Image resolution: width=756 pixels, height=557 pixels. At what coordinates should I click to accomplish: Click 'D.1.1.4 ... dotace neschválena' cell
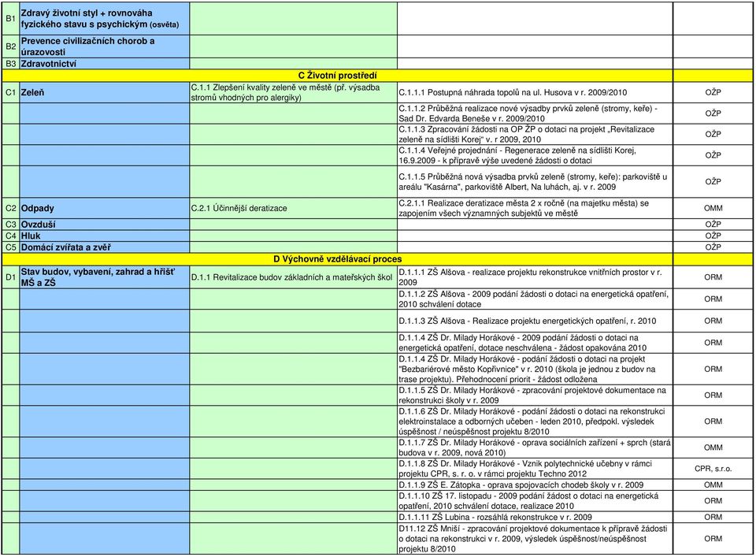pyautogui.click(x=535, y=343)
